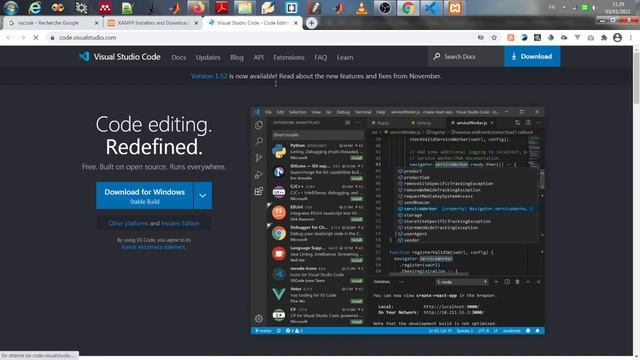Image resolution: width=640 pixels, height=360 pixels.
Task: Expand the download options arrow beside Download for Windows
Action: 202,196
